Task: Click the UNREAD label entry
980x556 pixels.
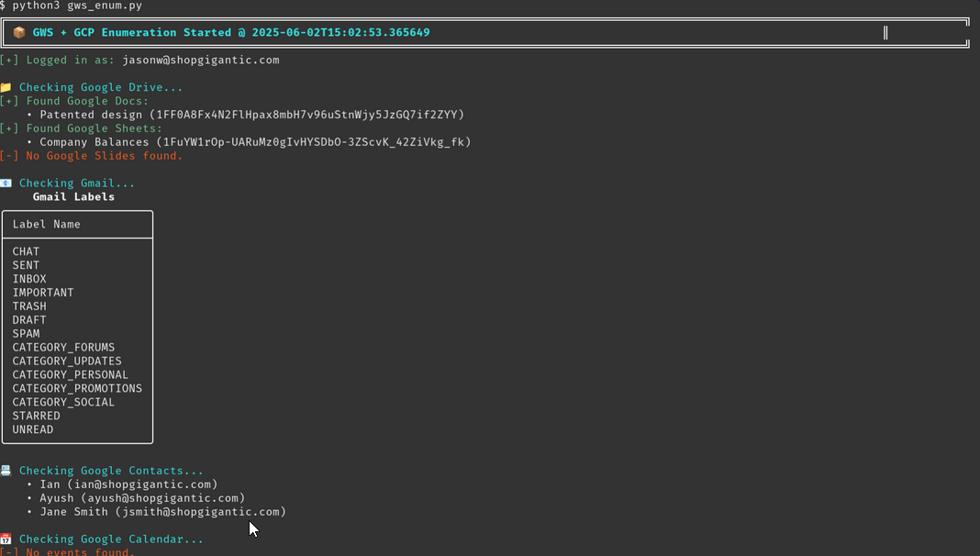Action: tap(32, 429)
